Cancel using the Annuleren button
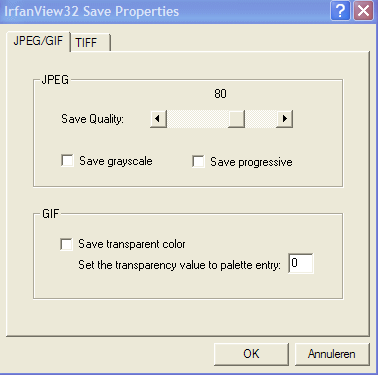The image size is (378, 375). (332, 354)
